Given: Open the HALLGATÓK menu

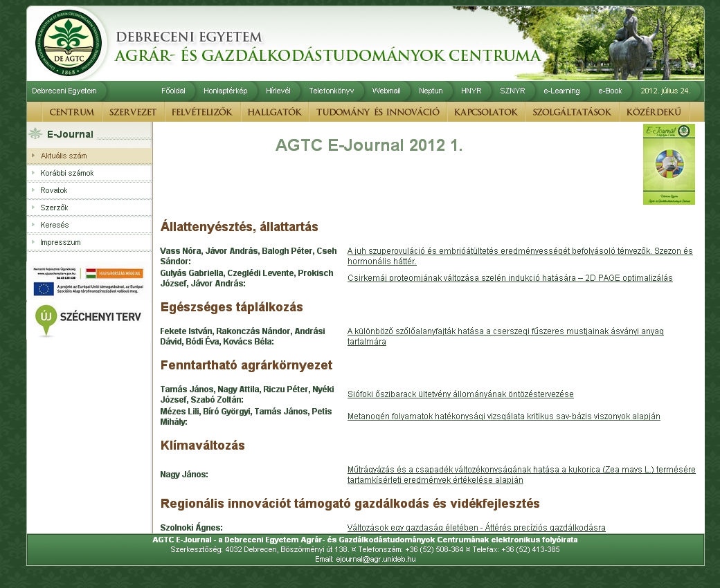Looking at the screenshot, I should (x=275, y=112).
